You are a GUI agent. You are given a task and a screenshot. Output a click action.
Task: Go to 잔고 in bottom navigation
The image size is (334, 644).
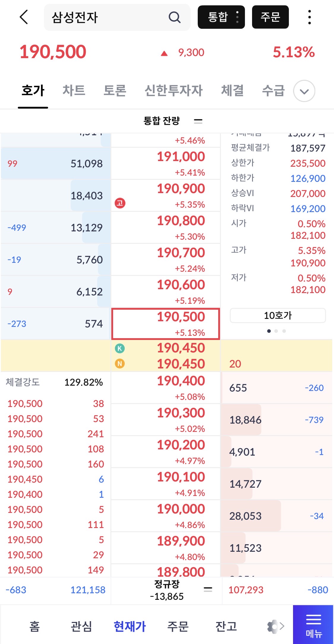pos(226,626)
